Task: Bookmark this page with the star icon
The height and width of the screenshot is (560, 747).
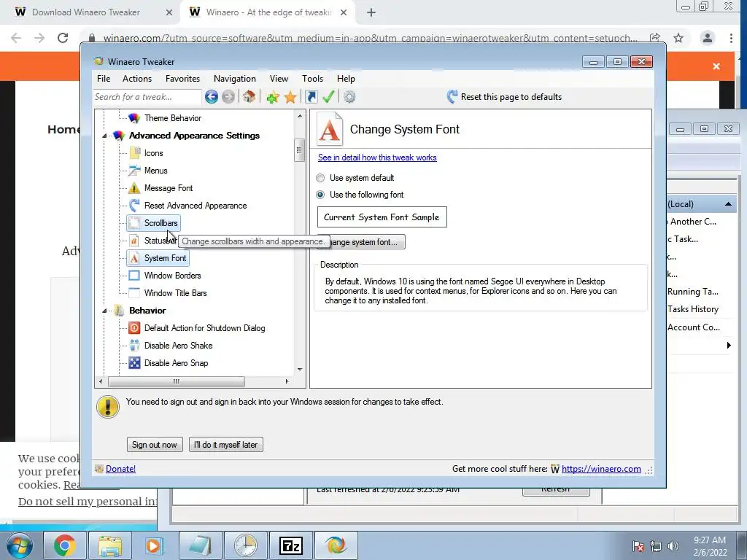Action: (678, 38)
